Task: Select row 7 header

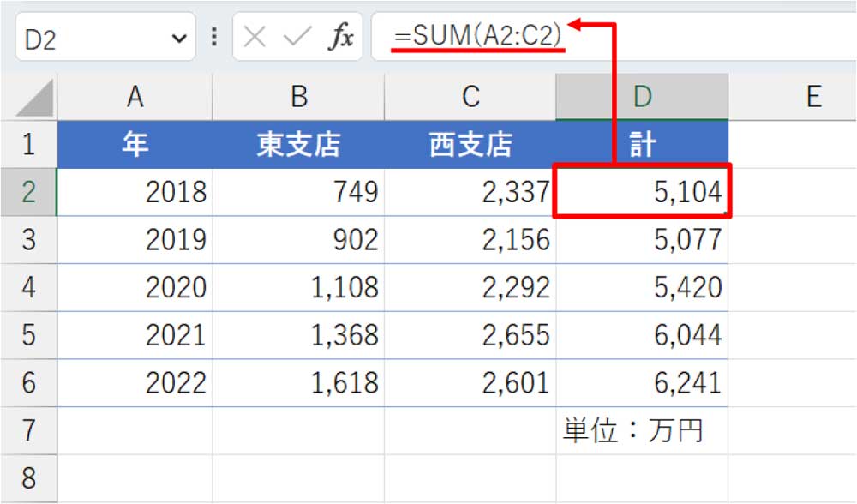Action: [x=29, y=430]
